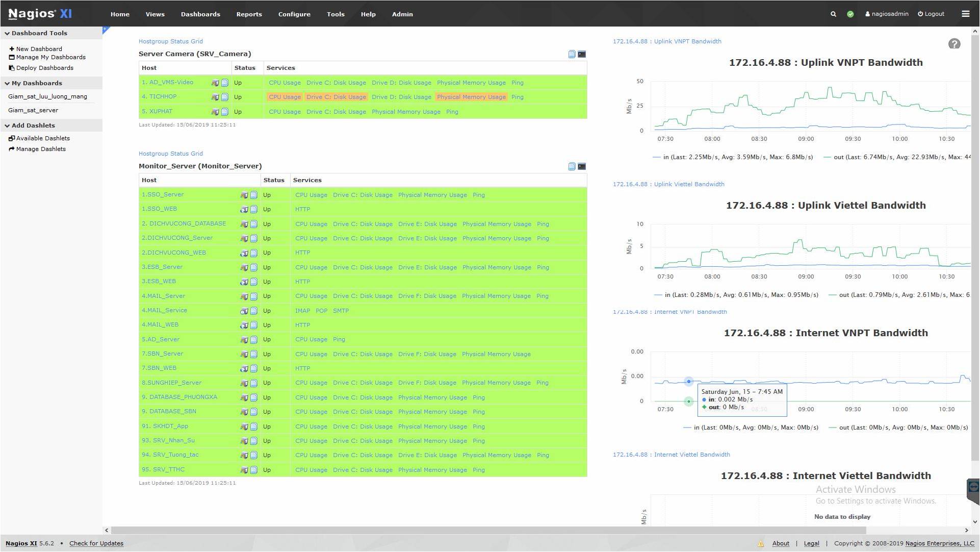Open the Reports menu
The image size is (980, 552).
coord(249,14)
